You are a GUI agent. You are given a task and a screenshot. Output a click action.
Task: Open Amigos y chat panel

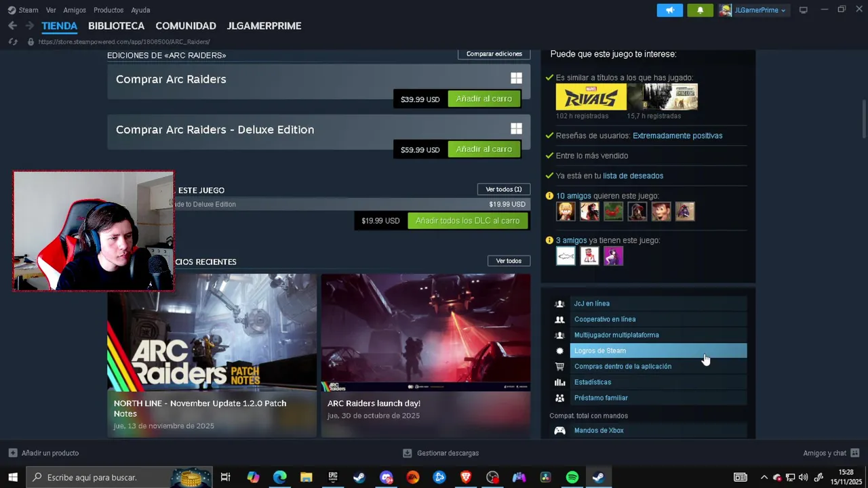click(831, 453)
